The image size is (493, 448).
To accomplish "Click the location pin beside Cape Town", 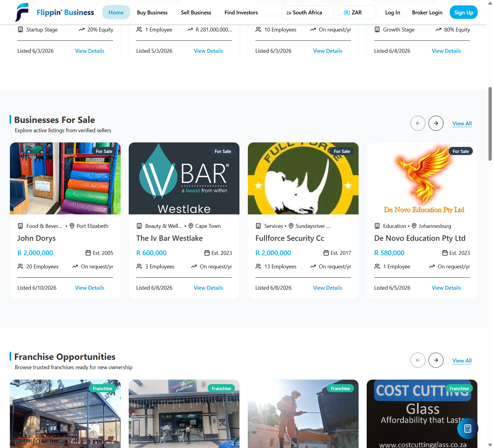I will 191,226.
